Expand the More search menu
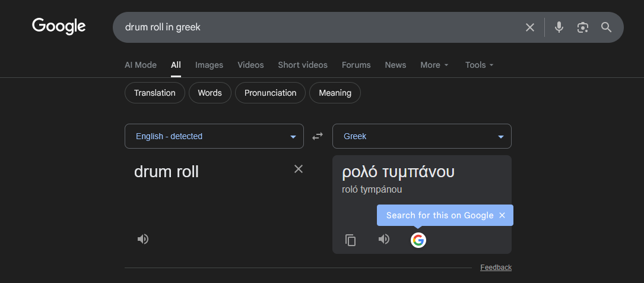This screenshot has height=283, width=644. pos(434,65)
